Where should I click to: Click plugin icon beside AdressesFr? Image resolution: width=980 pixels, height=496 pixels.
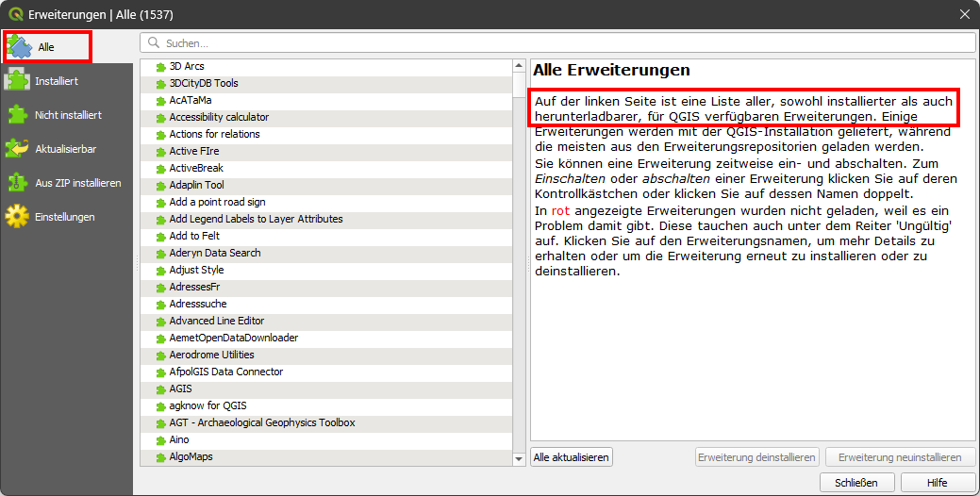160,288
